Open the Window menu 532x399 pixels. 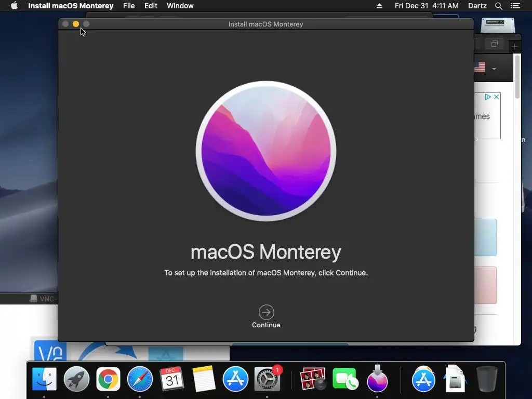pyautogui.click(x=180, y=6)
